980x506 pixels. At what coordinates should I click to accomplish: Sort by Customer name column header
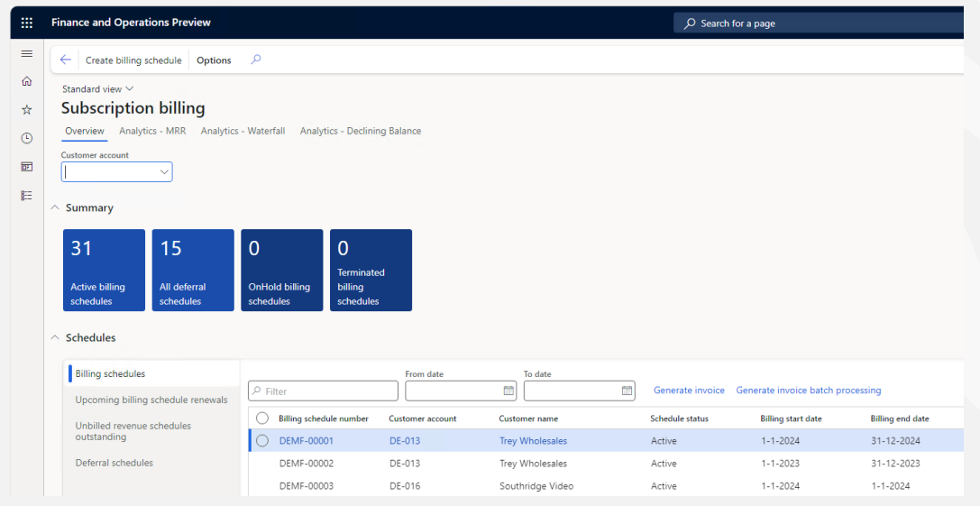(528, 419)
